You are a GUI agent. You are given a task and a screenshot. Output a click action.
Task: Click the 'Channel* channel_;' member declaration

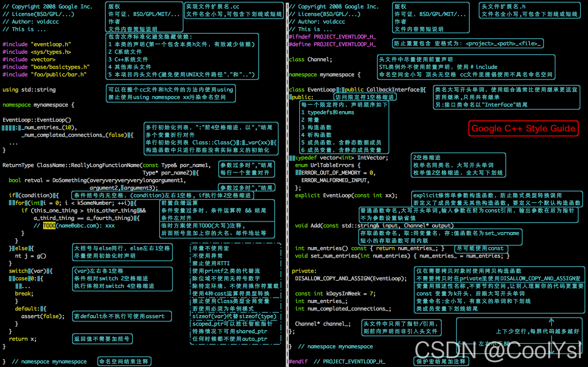[323, 324]
